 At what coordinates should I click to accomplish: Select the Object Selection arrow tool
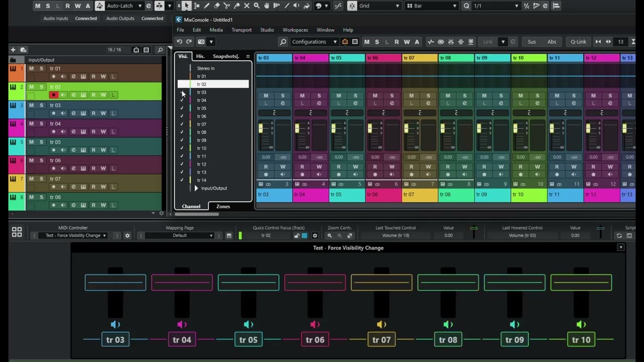187,6
